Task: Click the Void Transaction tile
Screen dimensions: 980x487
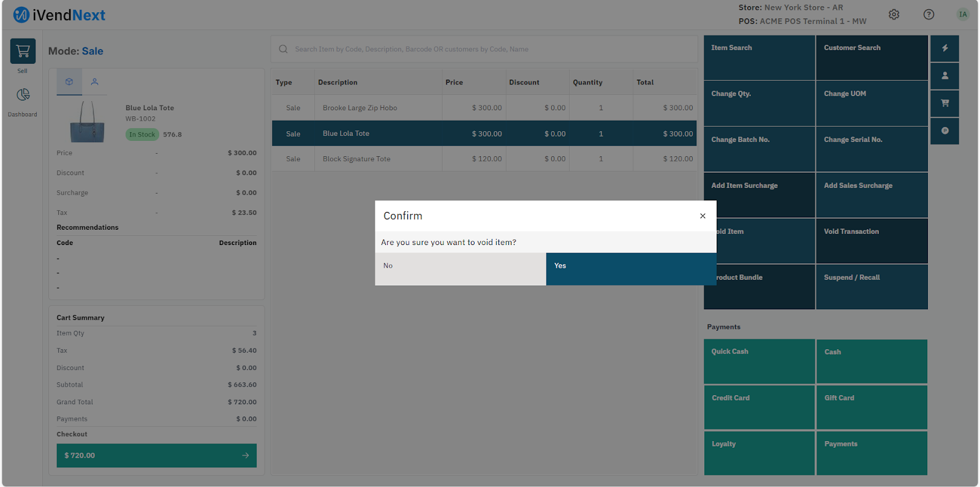Action: click(x=871, y=241)
